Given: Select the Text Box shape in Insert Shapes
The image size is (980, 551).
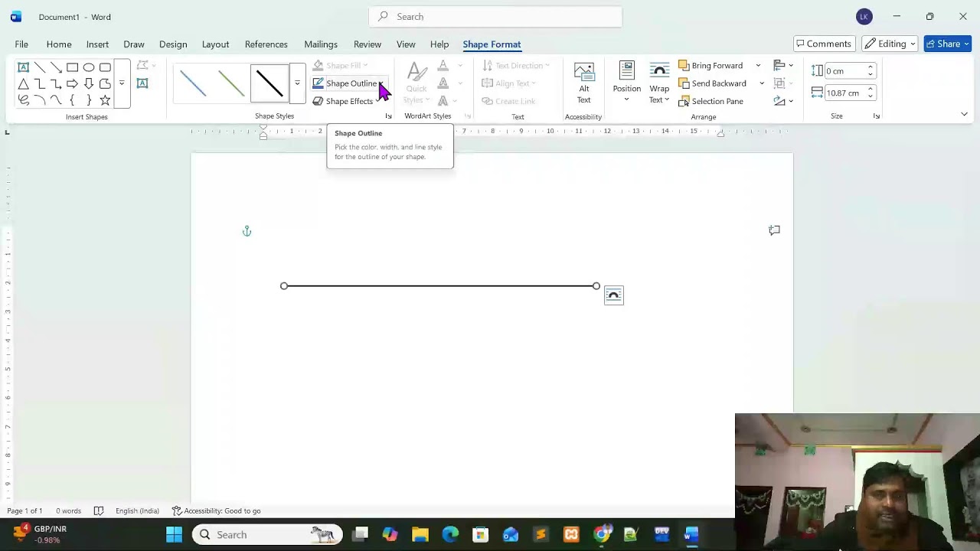Looking at the screenshot, I should [x=24, y=67].
